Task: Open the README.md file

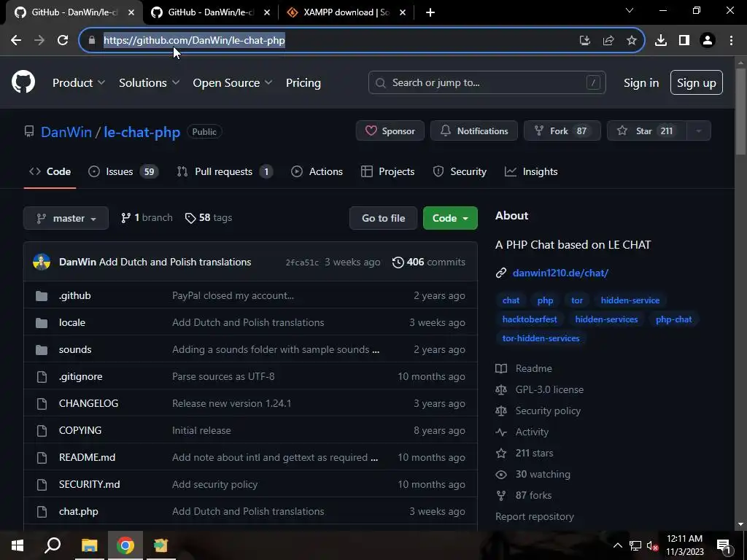Action: pyautogui.click(x=88, y=458)
